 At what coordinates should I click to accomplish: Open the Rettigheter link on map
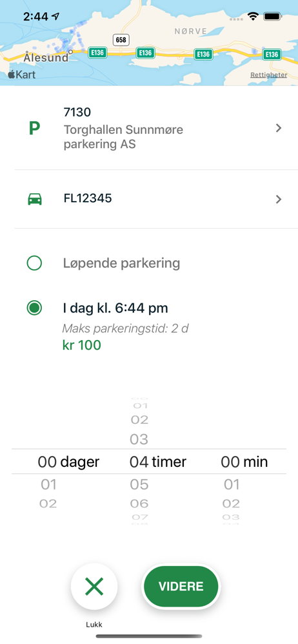coord(269,75)
